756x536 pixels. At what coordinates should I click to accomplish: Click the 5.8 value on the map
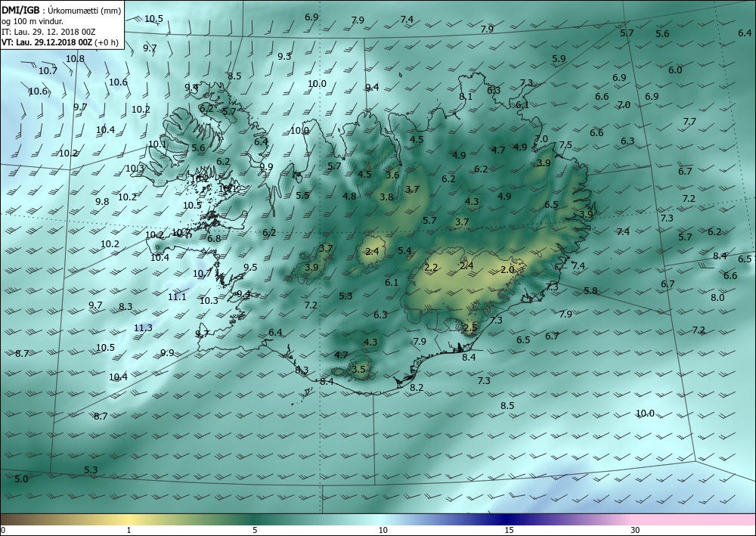tap(590, 291)
